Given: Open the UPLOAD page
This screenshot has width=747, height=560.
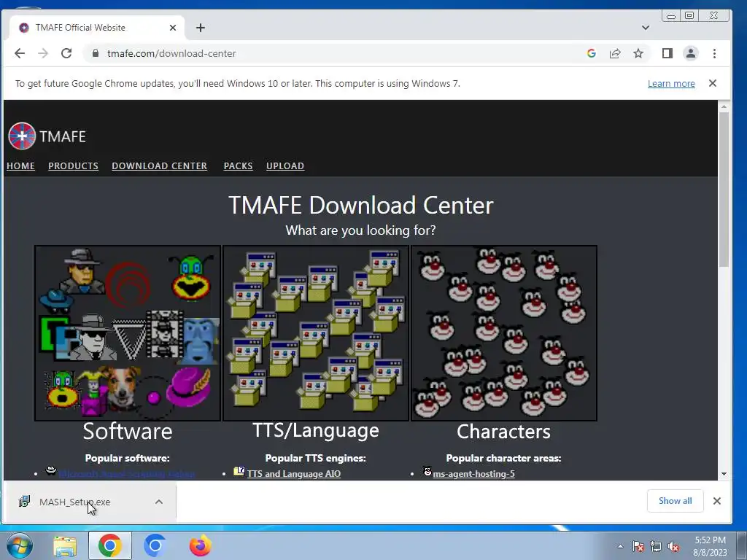Looking at the screenshot, I should coord(285,166).
